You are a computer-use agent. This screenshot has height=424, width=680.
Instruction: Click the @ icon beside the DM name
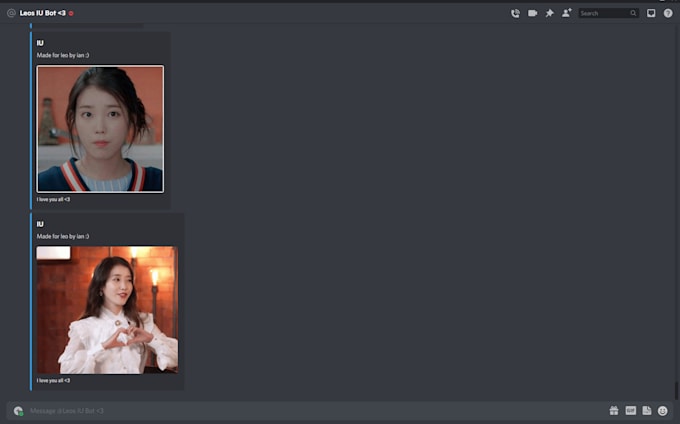[11, 13]
